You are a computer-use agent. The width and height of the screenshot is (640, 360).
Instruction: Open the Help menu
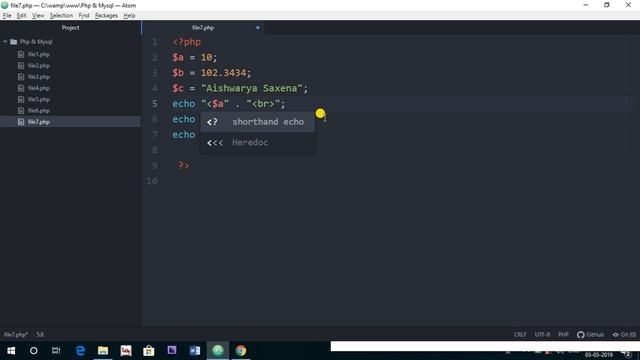[x=129, y=16]
